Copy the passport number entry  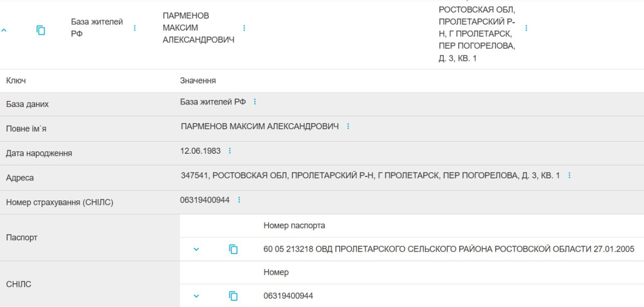pyautogui.click(x=233, y=249)
